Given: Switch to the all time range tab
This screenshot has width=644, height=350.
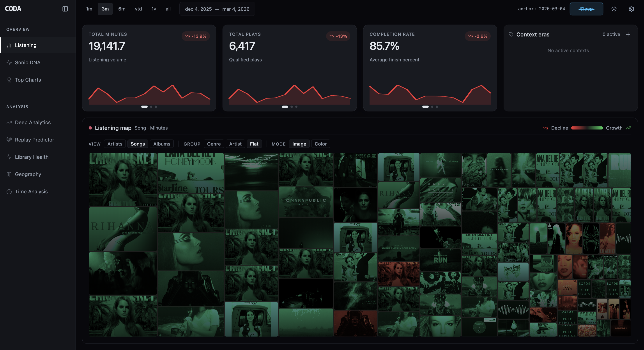Looking at the screenshot, I should [x=168, y=9].
